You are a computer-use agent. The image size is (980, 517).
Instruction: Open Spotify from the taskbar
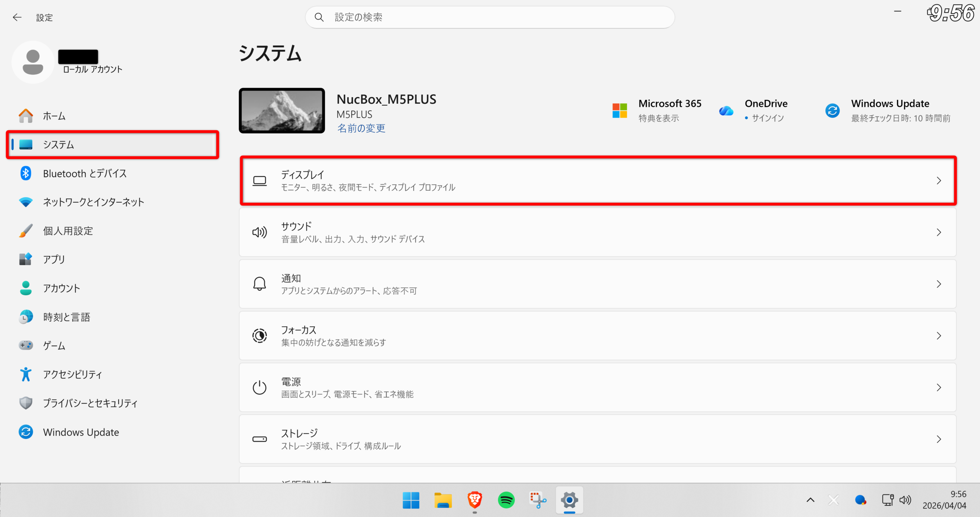(x=506, y=500)
